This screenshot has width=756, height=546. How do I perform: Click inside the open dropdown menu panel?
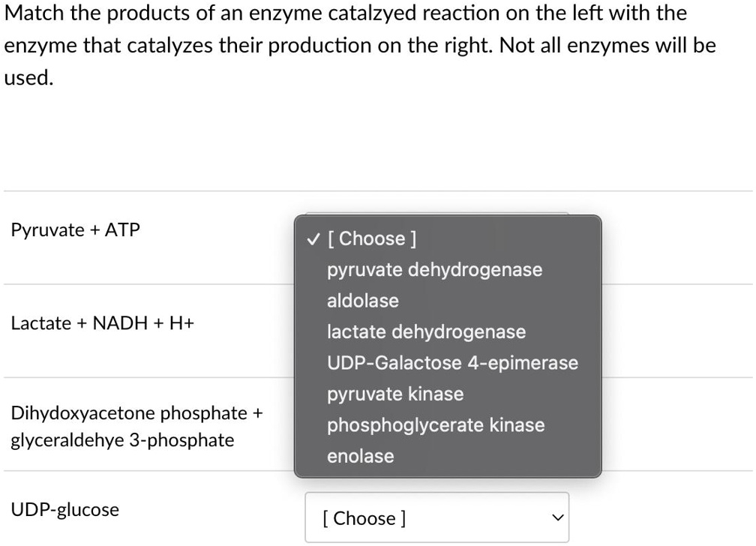click(447, 345)
